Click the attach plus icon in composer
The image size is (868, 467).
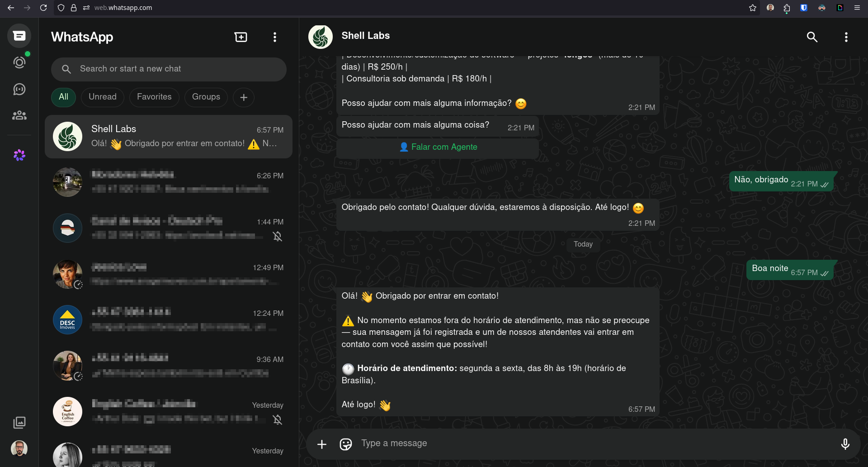point(322,444)
